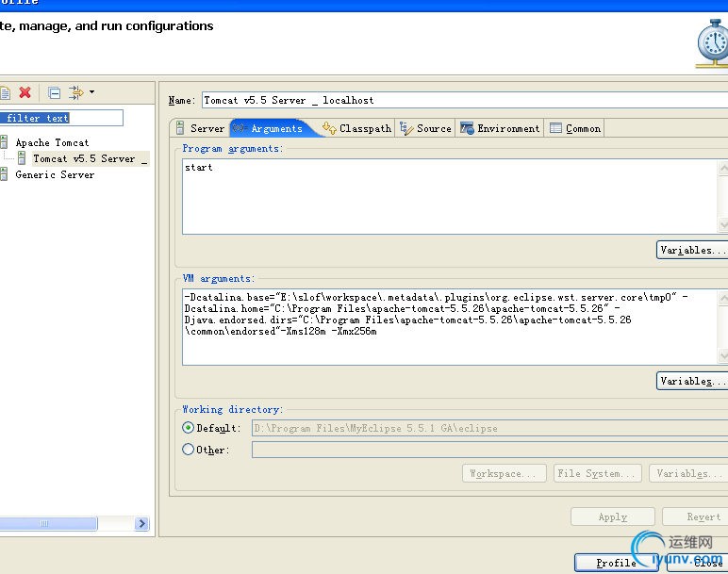Click the Generic Server icon in tree

[4, 174]
